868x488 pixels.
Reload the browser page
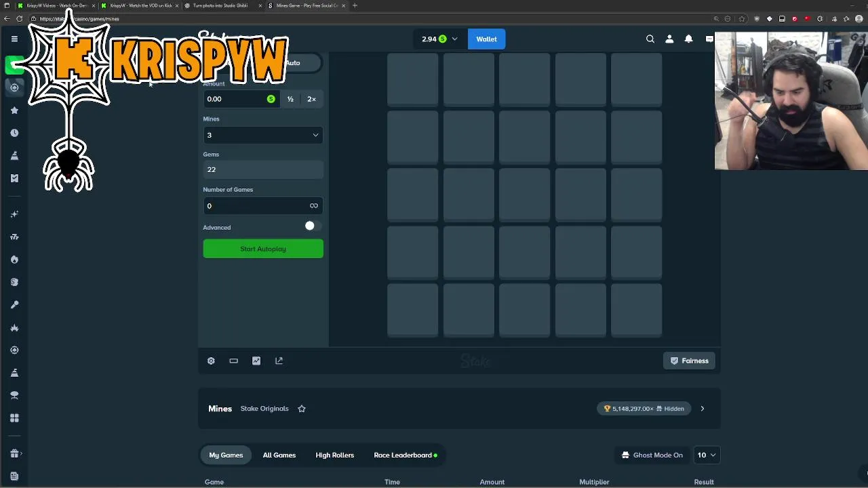[19, 18]
